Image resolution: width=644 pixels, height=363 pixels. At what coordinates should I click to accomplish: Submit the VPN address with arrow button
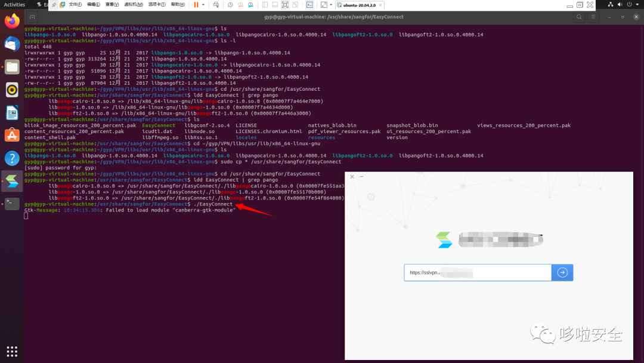(x=562, y=273)
